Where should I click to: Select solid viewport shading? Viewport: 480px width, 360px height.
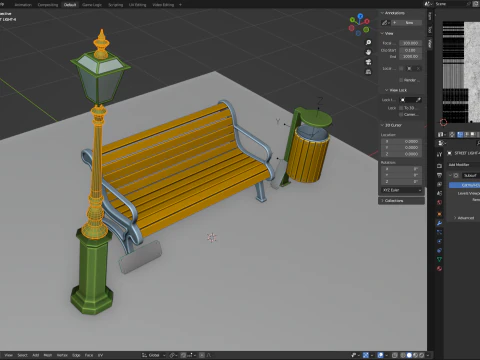coord(409,355)
